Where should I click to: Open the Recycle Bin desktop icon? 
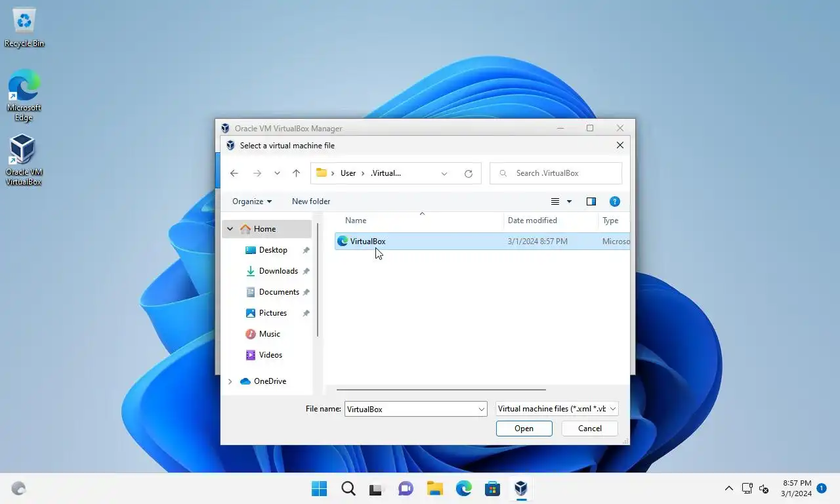pos(24,28)
